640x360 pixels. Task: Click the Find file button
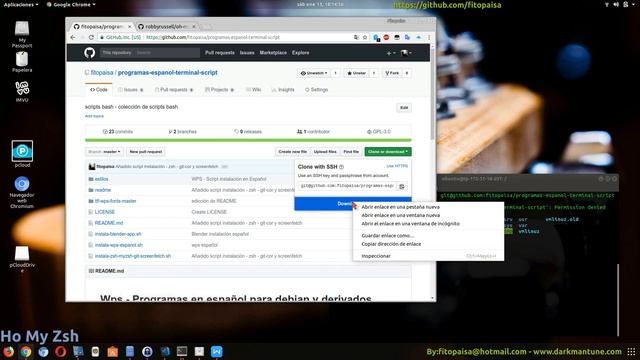click(351, 151)
